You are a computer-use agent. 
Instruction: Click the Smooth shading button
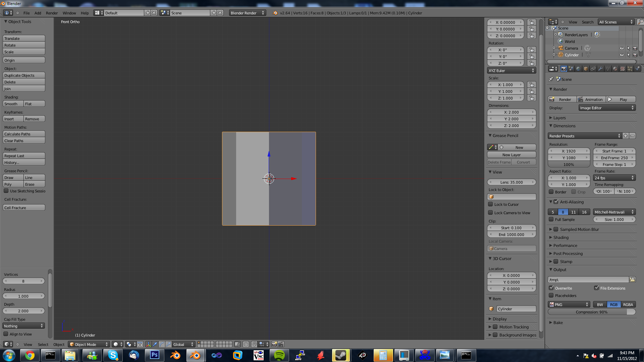click(x=13, y=104)
